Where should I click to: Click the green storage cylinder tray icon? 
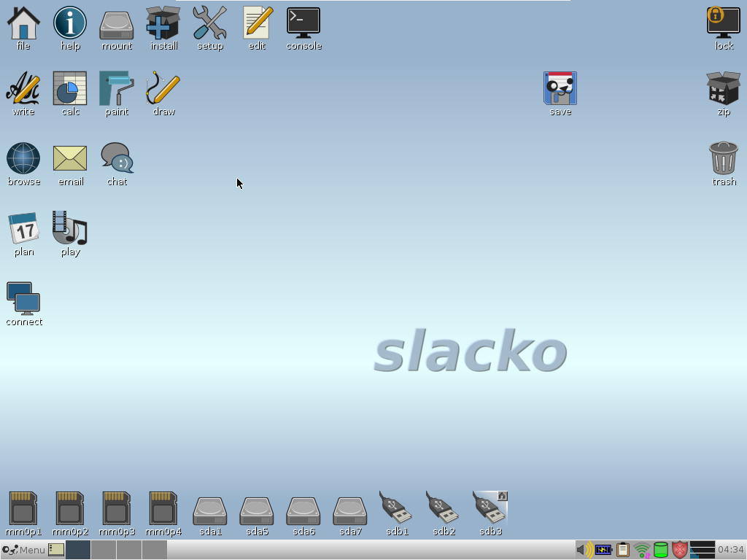pyautogui.click(x=661, y=550)
